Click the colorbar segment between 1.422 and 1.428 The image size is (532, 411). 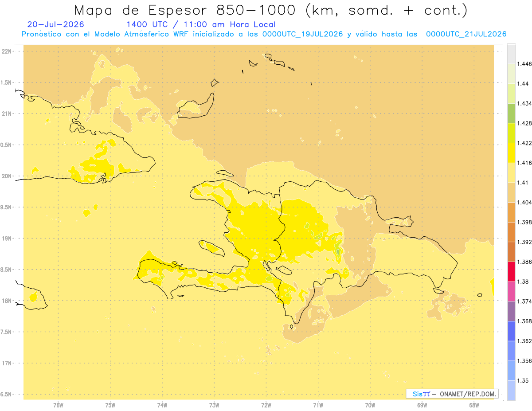pyautogui.click(x=511, y=133)
